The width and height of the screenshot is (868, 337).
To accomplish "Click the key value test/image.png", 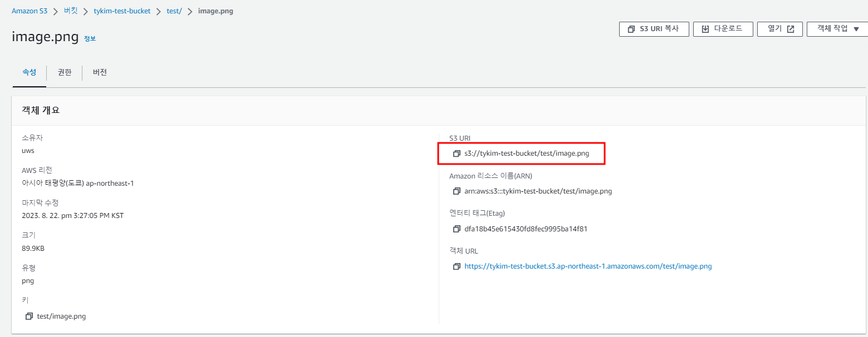I will point(61,316).
